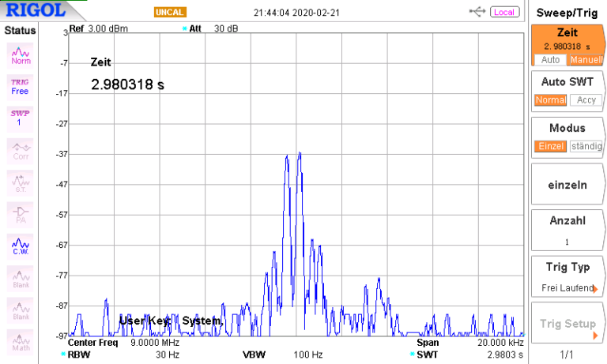Select the C.W. trace status icon
This screenshot has width=607, height=364.
coord(21,246)
